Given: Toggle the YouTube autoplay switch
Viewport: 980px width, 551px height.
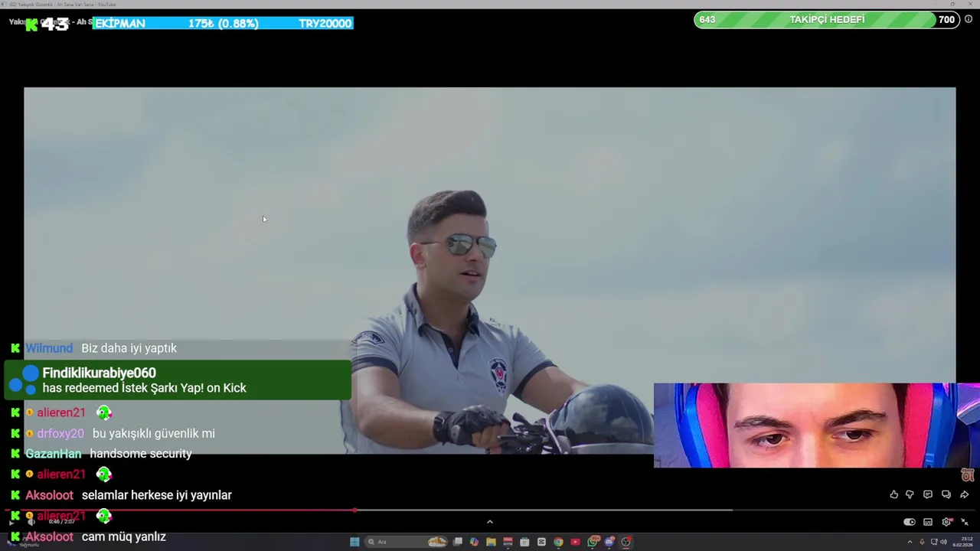Looking at the screenshot, I should [x=910, y=522].
